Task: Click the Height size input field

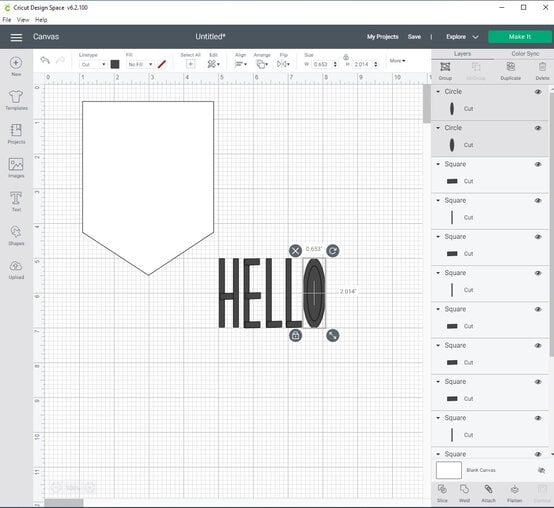Action: [x=363, y=64]
